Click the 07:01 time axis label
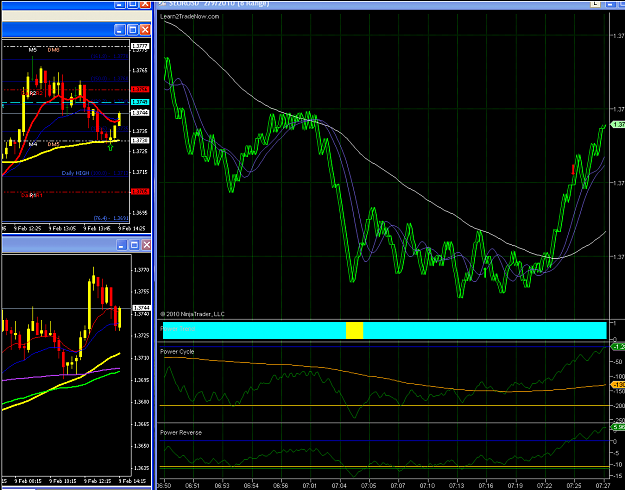The width and height of the screenshot is (625, 490). [310, 486]
